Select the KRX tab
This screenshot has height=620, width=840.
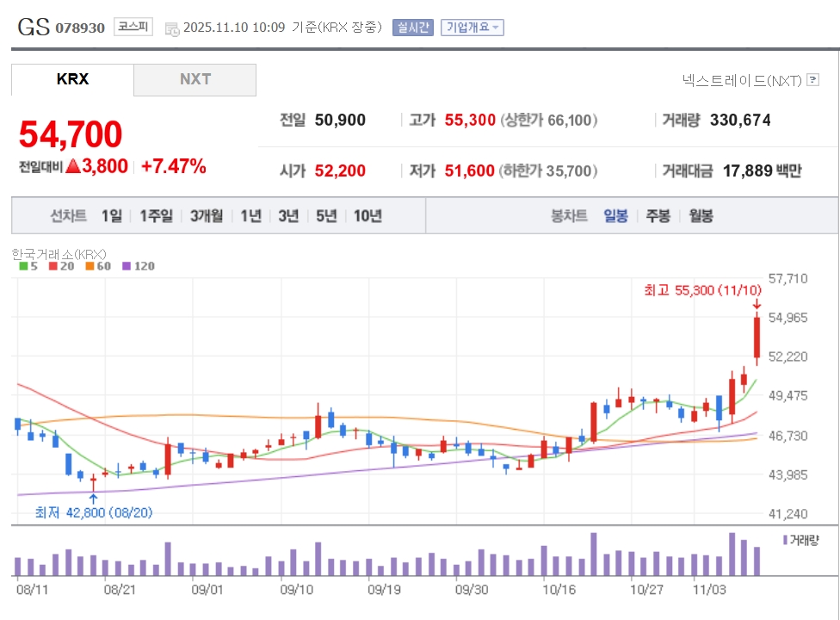(72, 79)
